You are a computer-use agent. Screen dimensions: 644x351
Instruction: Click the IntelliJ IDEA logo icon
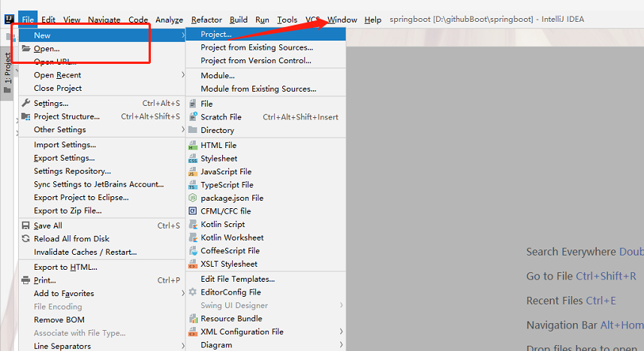(x=9, y=19)
